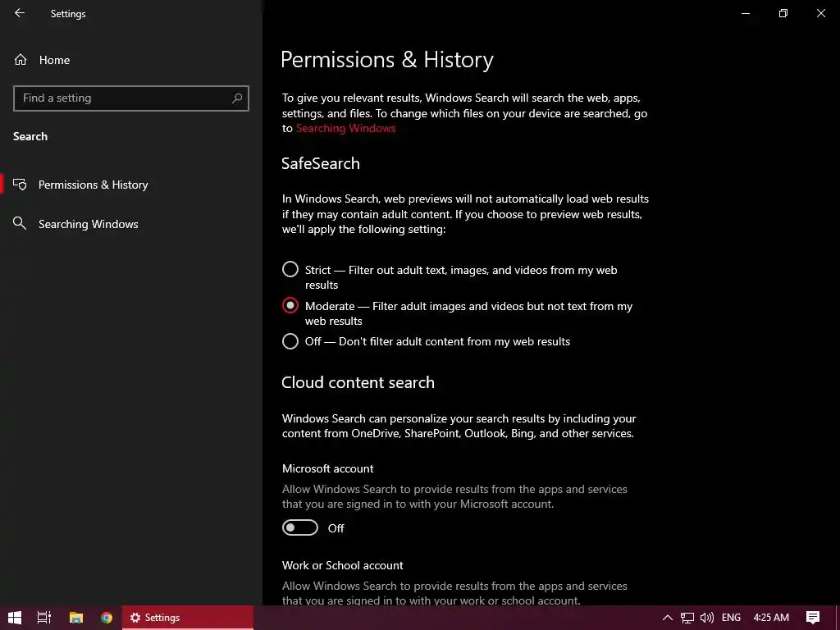Open Google Chrome from taskbar
The width and height of the screenshot is (840, 630).
point(107,618)
